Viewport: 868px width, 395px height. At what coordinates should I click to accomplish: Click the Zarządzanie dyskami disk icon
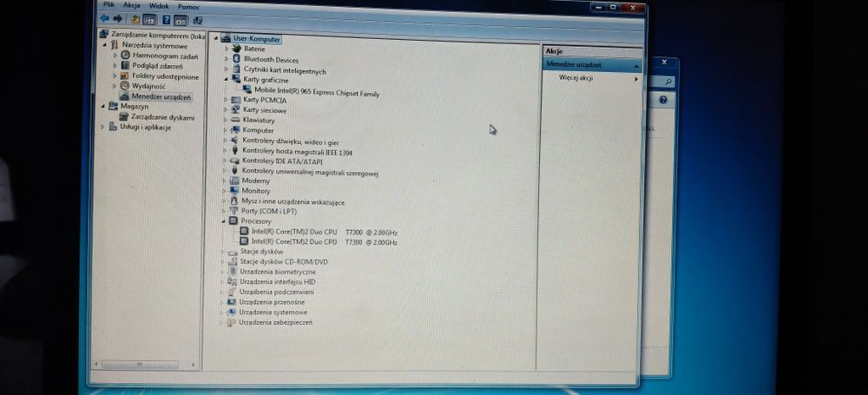(124, 117)
